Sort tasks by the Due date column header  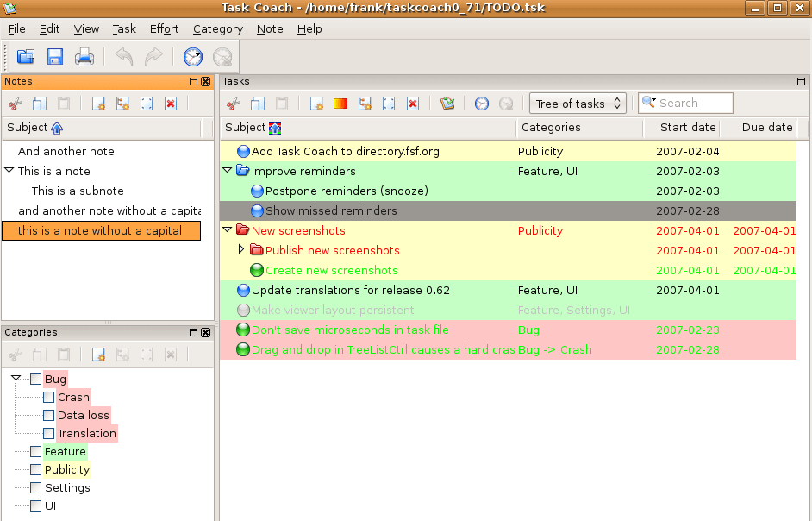[x=759, y=128]
